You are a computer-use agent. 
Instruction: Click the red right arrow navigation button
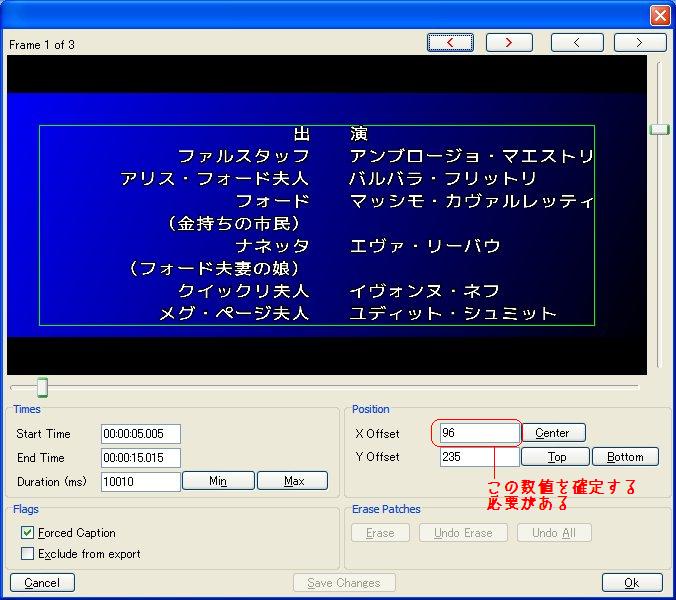509,43
